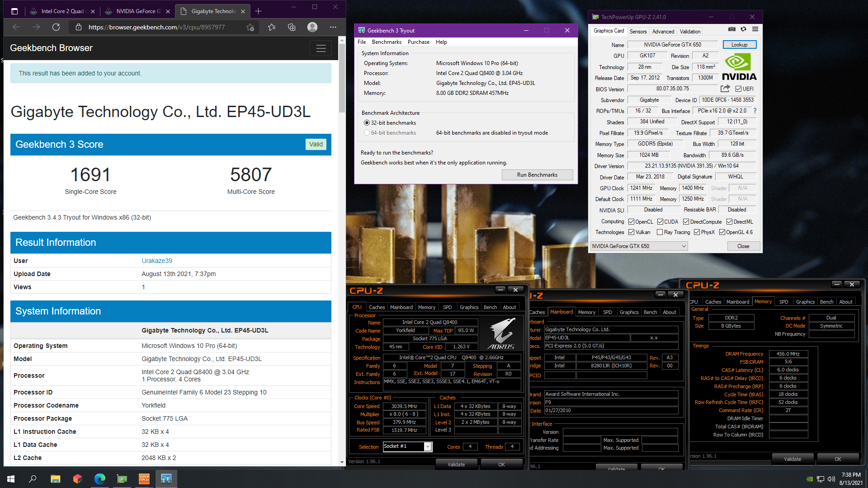Toggle the OpenGL 4.6 checkbox

(x=722, y=232)
